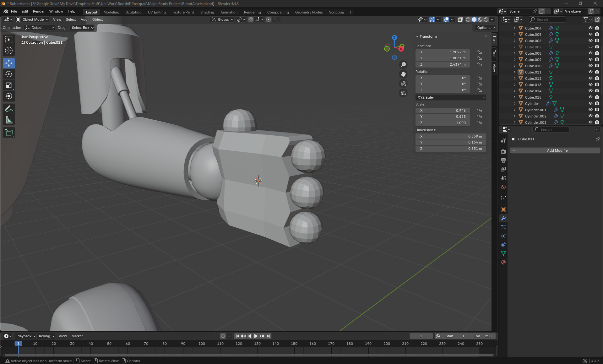Open the Render menu
Viewport: 603px width, 364px height.
(39, 11)
